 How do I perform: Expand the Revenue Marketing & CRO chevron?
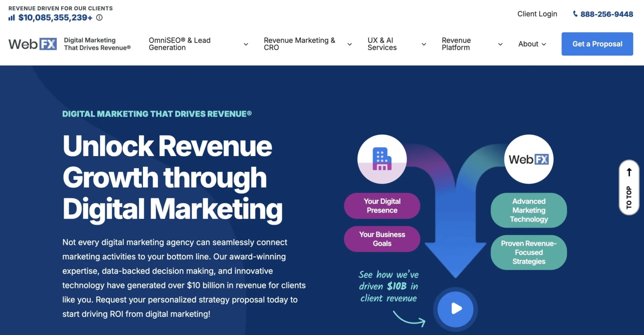tap(350, 44)
